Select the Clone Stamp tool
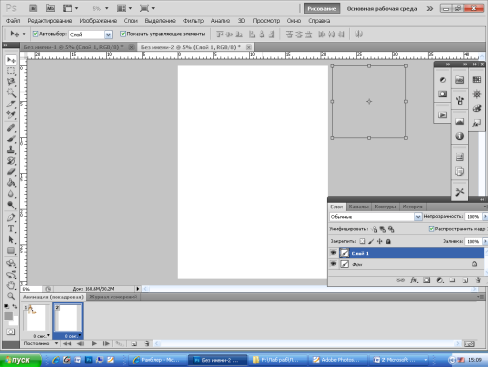488x367 pixels. [x=11, y=150]
